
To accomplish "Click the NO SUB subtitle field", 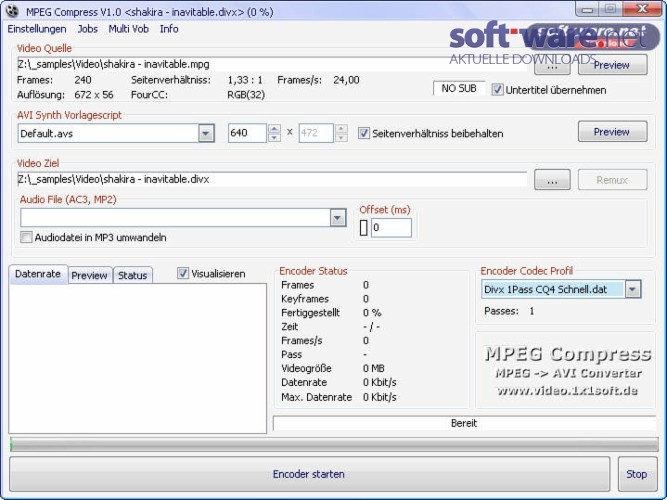I will [459, 89].
